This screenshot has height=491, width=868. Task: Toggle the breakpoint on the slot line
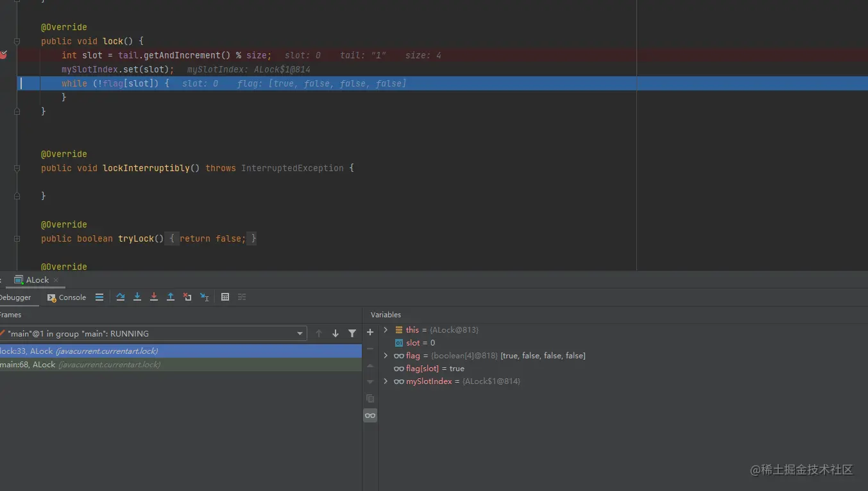point(3,55)
